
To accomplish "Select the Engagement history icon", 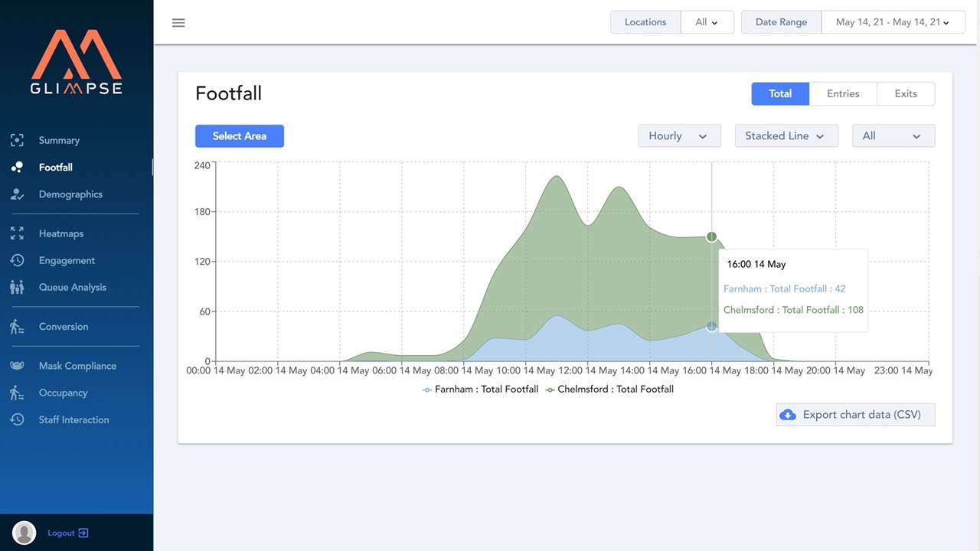I will click(17, 260).
